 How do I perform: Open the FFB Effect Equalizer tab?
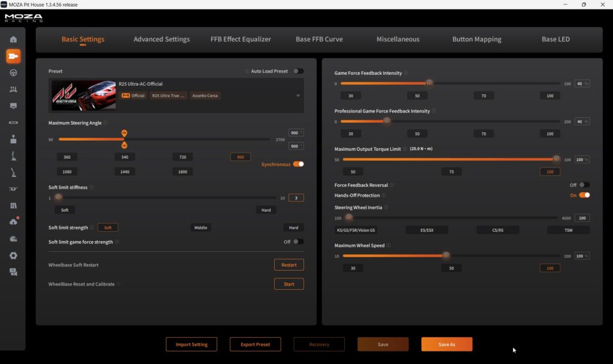(x=241, y=40)
